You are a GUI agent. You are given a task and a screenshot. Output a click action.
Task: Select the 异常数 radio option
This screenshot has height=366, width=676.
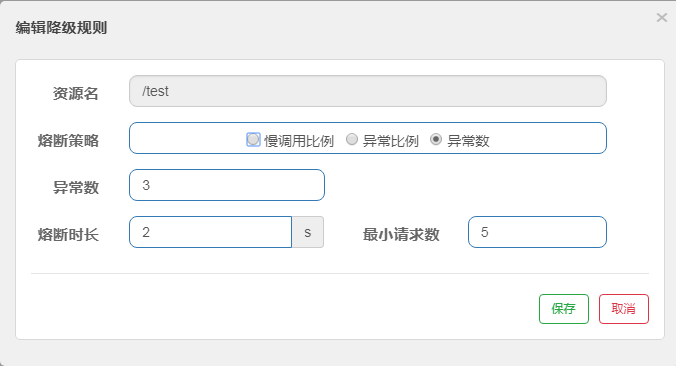tap(436, 139)
